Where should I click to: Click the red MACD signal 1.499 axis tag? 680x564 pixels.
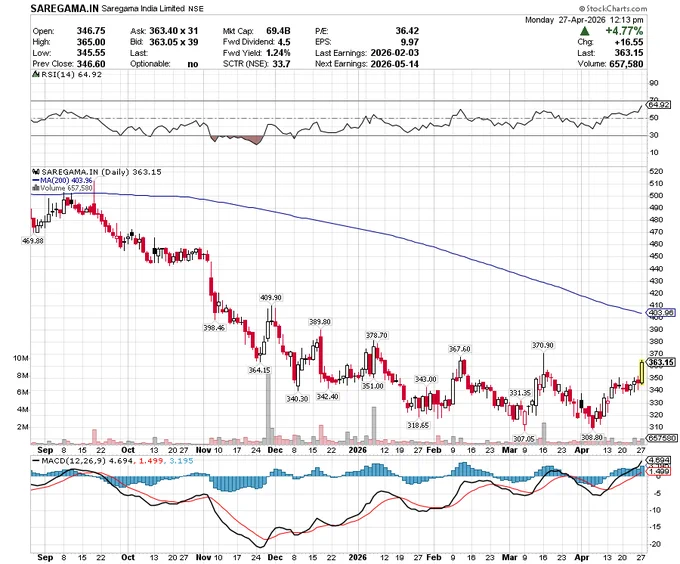pos(658,472)
